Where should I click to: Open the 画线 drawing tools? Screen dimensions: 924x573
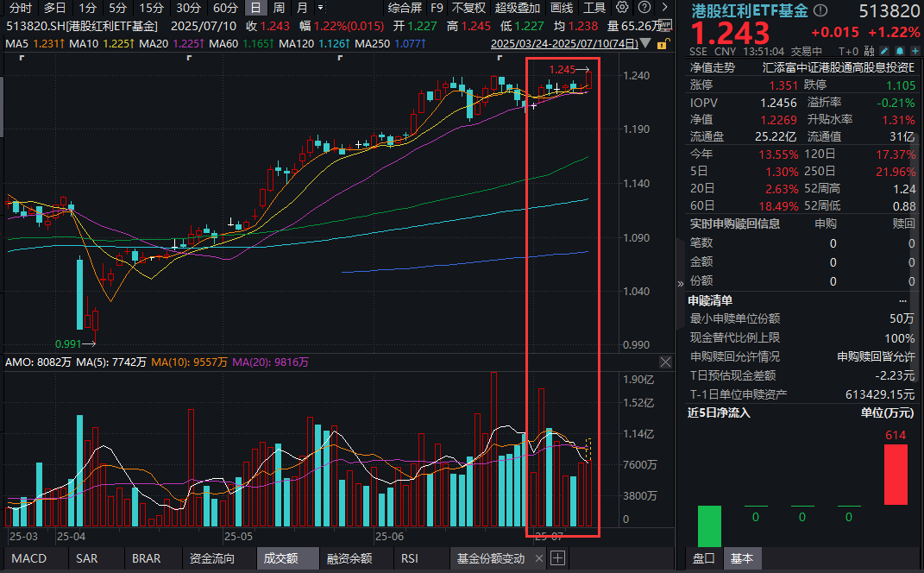pos(562,8)
